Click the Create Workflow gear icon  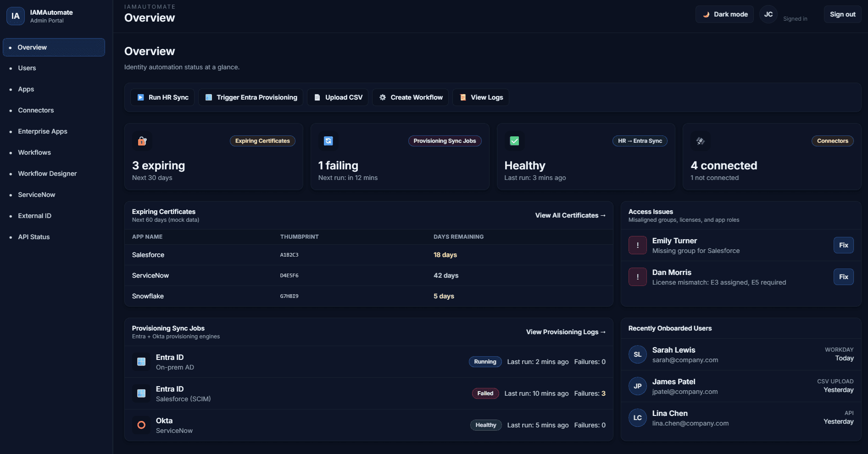coord(382,97)
